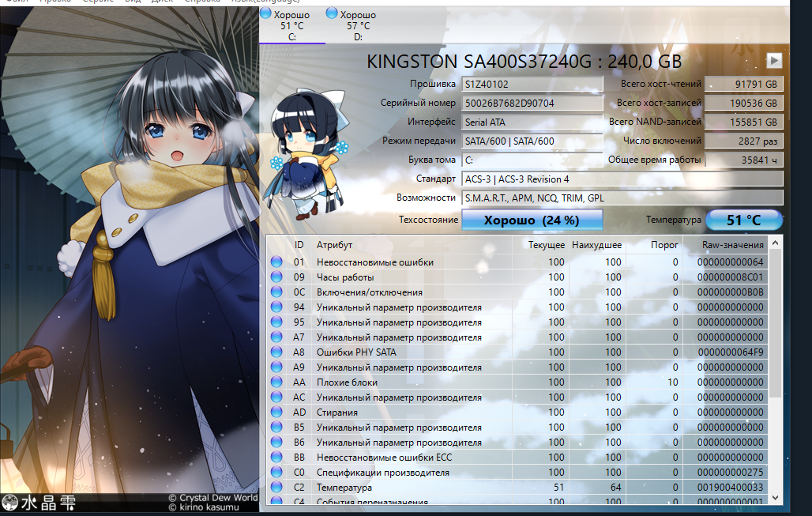
Task: Click the Буква тома field C:
Action: point(532,160)
